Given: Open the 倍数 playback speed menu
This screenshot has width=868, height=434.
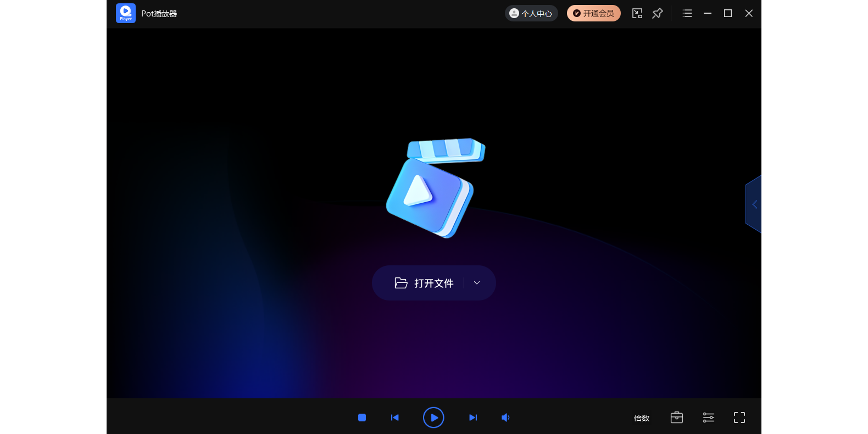Looking at the screenshot, I should pyautogui.click(x=642, y=418).
